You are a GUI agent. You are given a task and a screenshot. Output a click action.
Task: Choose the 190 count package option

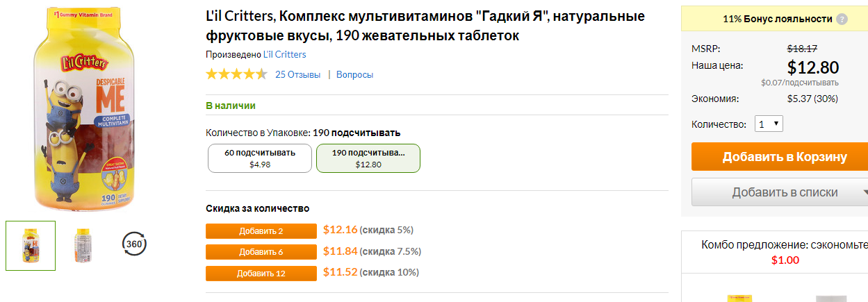click(368, 158)
